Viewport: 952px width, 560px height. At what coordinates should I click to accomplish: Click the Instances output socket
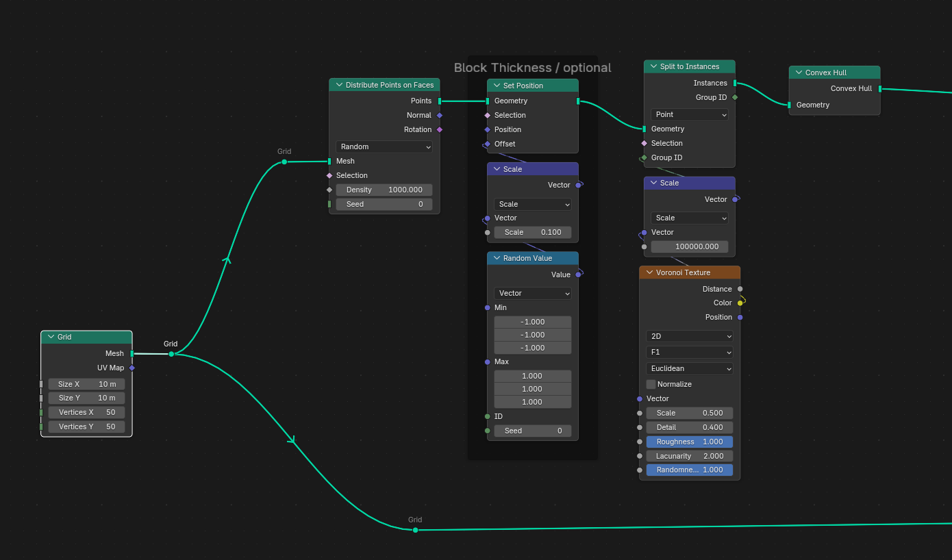tap(735, 83)
